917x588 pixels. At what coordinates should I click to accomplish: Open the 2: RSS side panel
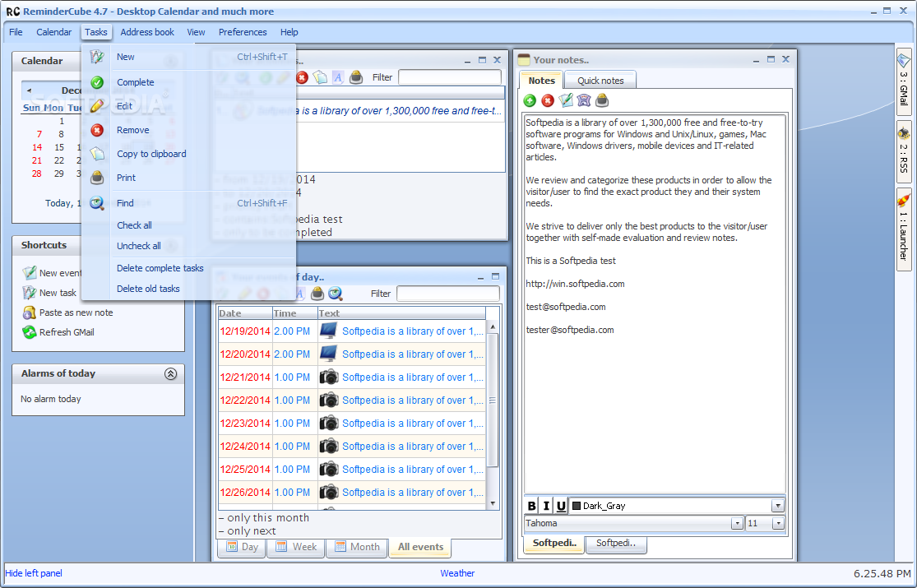click(x=904, y=151)
